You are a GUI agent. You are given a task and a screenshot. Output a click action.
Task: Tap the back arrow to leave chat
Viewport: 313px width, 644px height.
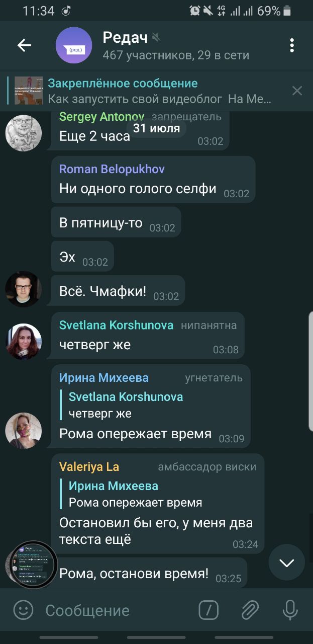point(24,45)
